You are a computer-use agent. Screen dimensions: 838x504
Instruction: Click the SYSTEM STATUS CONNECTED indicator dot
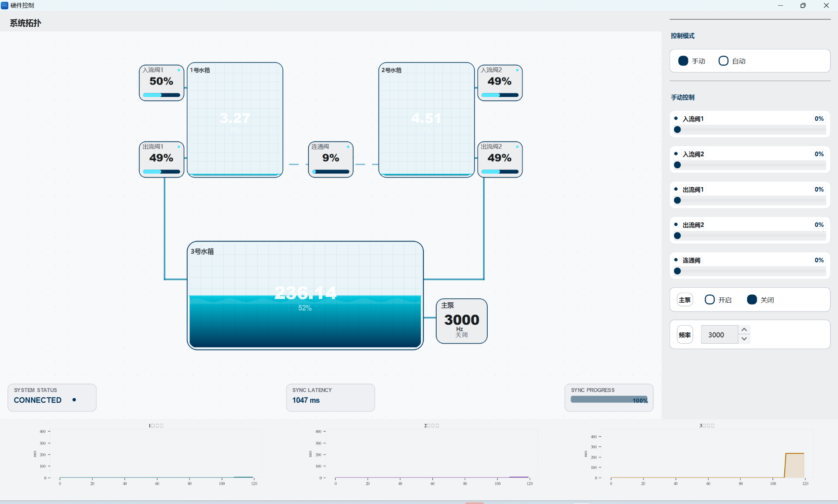(74, 400)
